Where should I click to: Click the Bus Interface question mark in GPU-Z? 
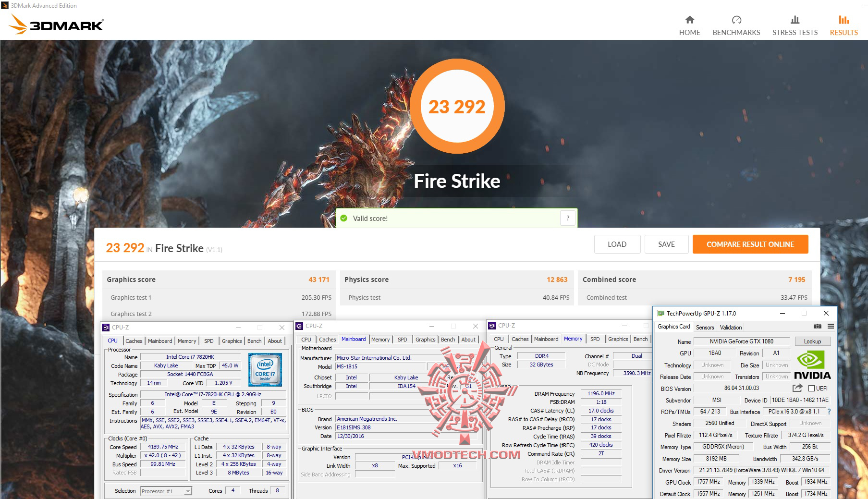[829, 412]
